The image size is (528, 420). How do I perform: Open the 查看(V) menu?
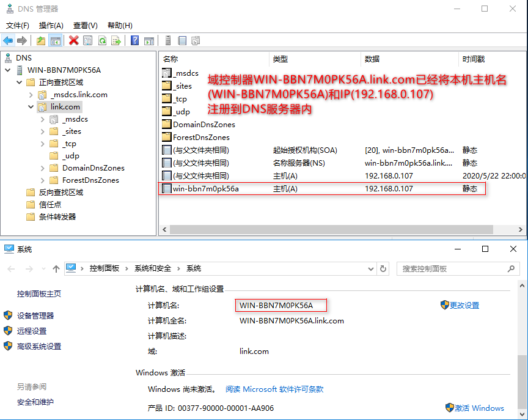tap(84, 25)
